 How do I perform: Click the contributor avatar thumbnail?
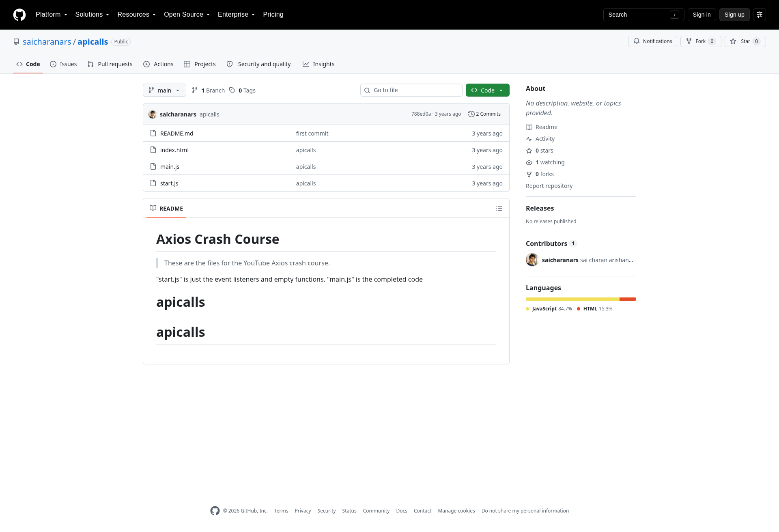(x=532, y=260)
